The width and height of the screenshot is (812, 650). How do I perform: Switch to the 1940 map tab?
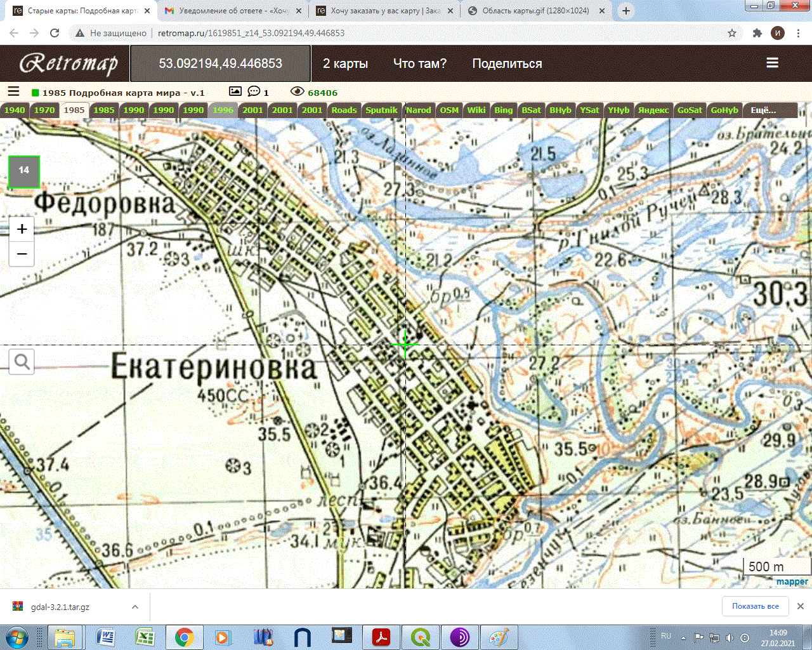(x=15, y=110)
